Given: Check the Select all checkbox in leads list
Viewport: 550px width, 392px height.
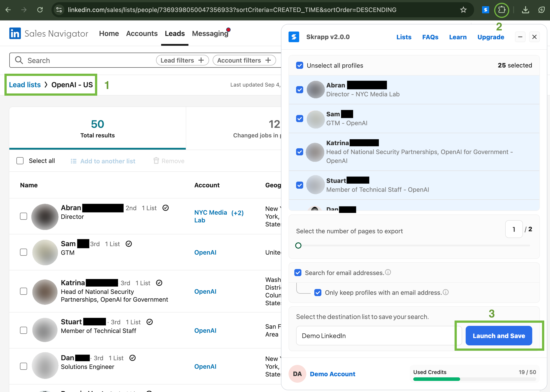Looking at the screenshot, I should tap(20, 161).
